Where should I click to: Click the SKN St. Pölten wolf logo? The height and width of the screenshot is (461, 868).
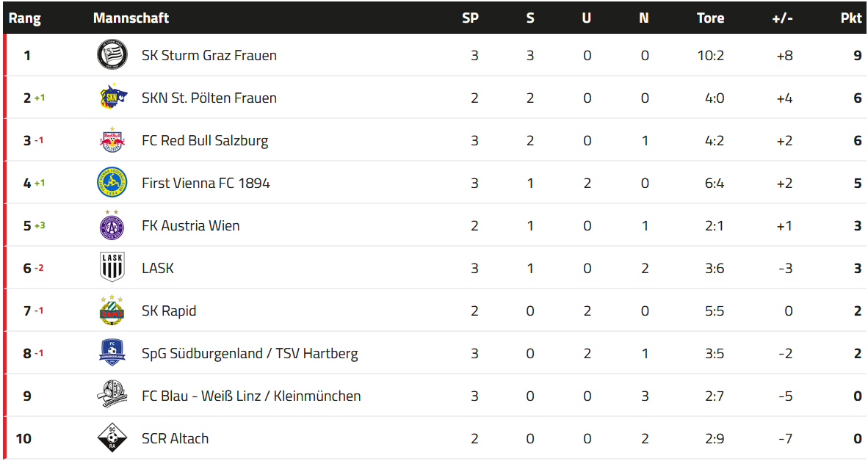click(x=113, y=98)
